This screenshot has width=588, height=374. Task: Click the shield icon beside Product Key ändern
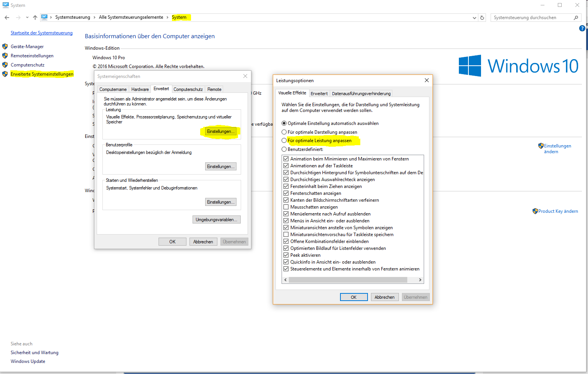pyautogui.click(x=535, y=211)
